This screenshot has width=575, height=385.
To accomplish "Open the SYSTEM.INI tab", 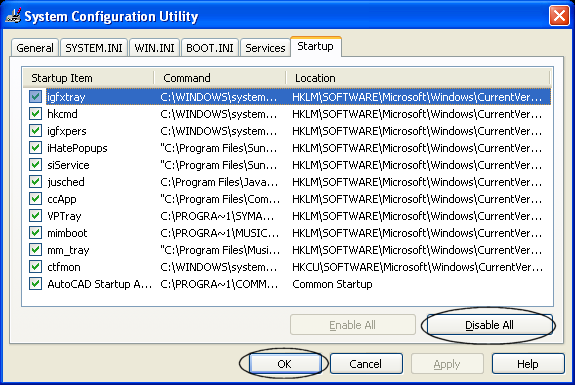I will click(x=94, y=48).
